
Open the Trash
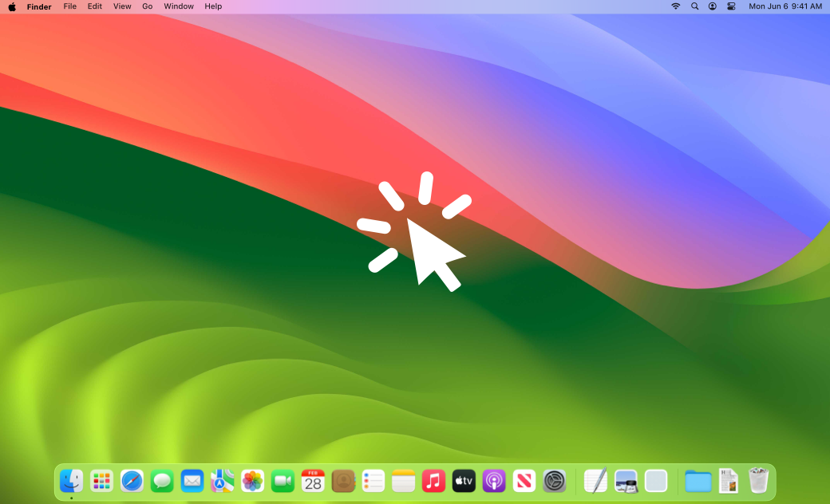coord(757,481)
